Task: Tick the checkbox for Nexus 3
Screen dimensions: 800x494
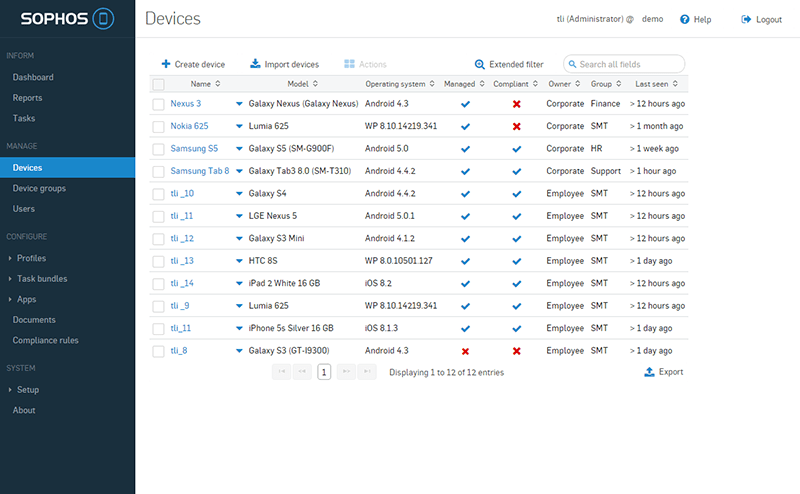Action: click(158, 104)
